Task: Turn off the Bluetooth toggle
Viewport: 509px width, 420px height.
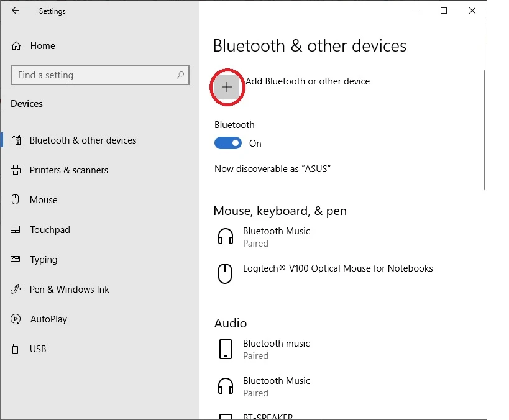Action: [x=228, y=144]
